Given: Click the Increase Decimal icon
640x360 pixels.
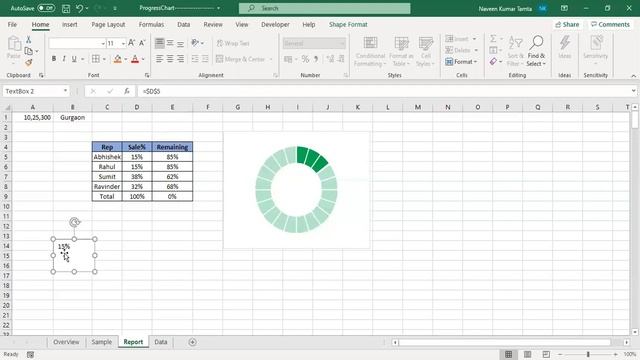Looking at the screenshot, I should tap(330, 59).
